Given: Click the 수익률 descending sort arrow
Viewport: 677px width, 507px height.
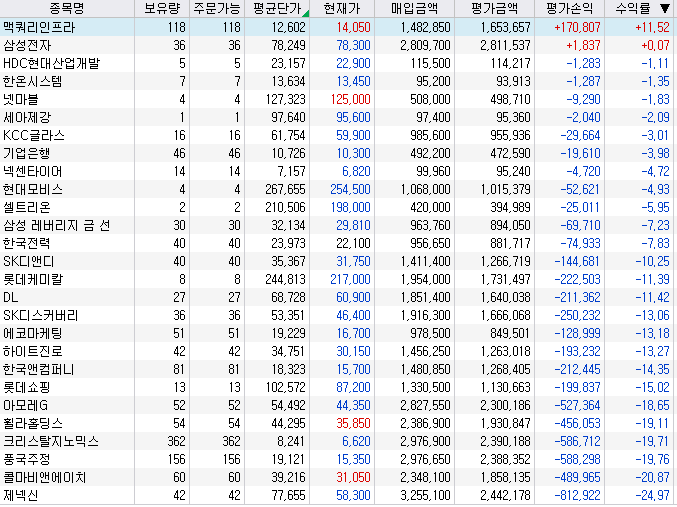Looking at the screenshot, I should coord(665,8).
